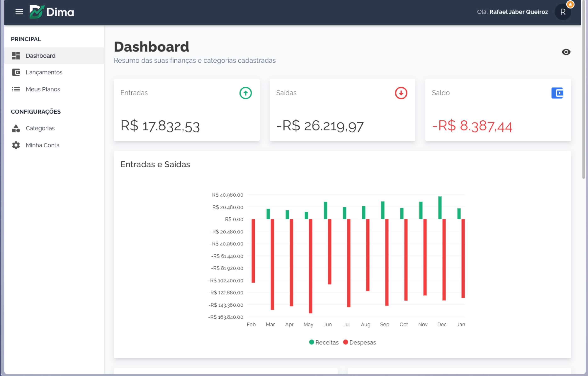Click green up-arrow icon on Entradas card
The width and height of the screenshot is (588, 376).
245,93
